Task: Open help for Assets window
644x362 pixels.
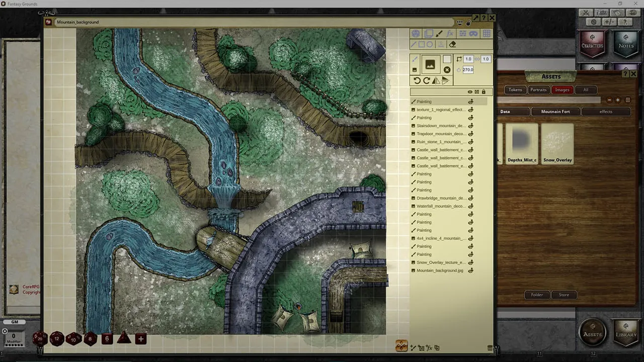Action: pos(625,74)
